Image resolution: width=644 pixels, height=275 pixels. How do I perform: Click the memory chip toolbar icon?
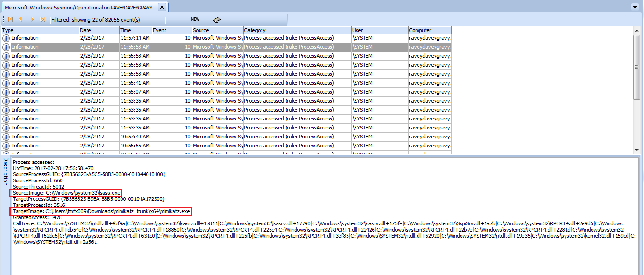point(218,20)
